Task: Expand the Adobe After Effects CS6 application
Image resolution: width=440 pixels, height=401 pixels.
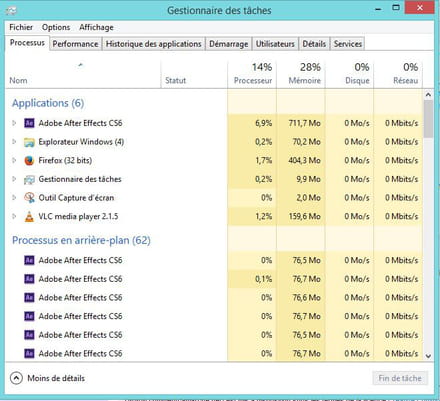Action: (x=14, y=123)
